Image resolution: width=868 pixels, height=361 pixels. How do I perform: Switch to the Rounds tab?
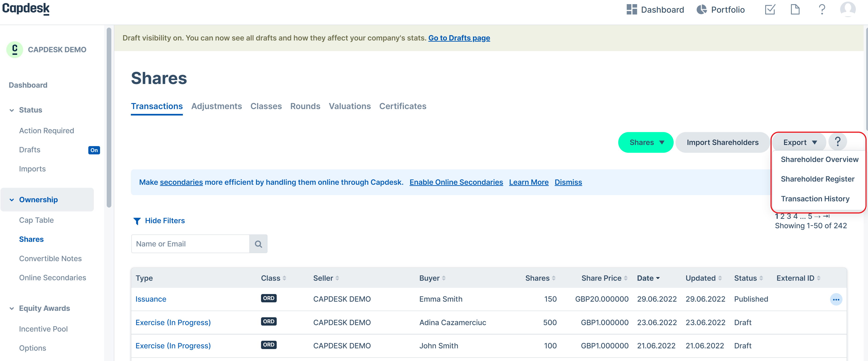tap(305, 106)
